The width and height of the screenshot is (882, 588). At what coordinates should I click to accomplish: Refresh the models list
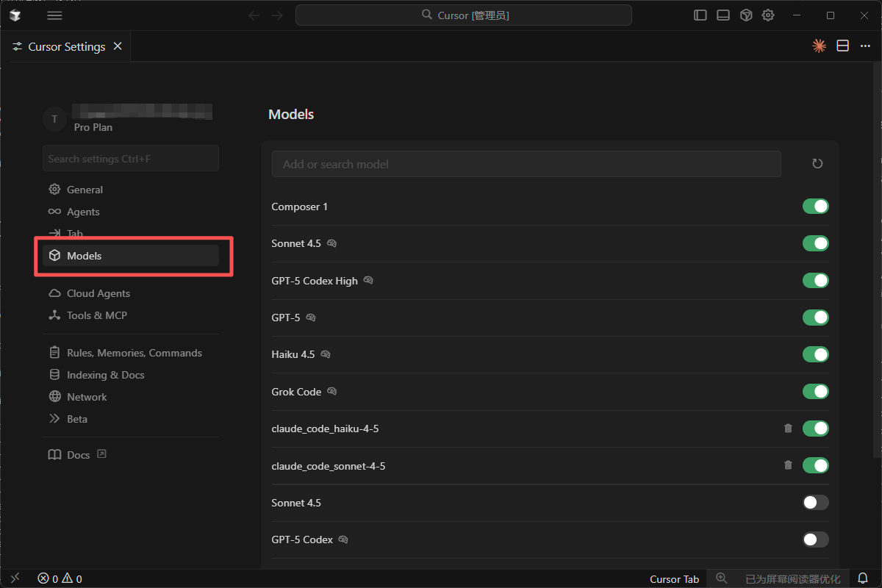tap(817, 164)
